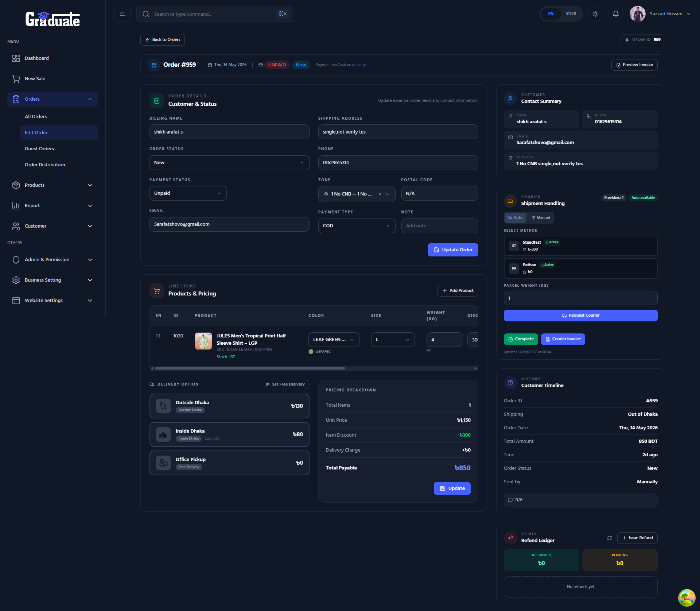Expand the Report sidebar menu chevron

pyautogui.click(x=90, y=206)
